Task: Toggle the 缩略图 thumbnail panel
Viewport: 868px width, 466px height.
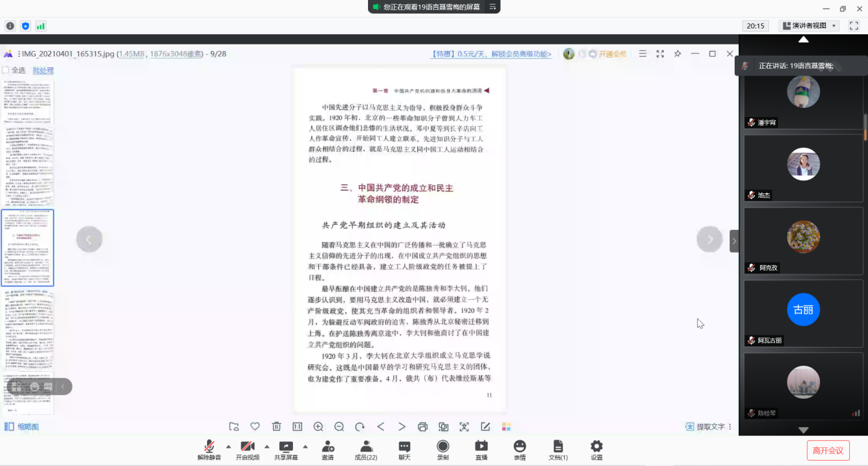Action: pyautogui.click(x=21, y=427)
